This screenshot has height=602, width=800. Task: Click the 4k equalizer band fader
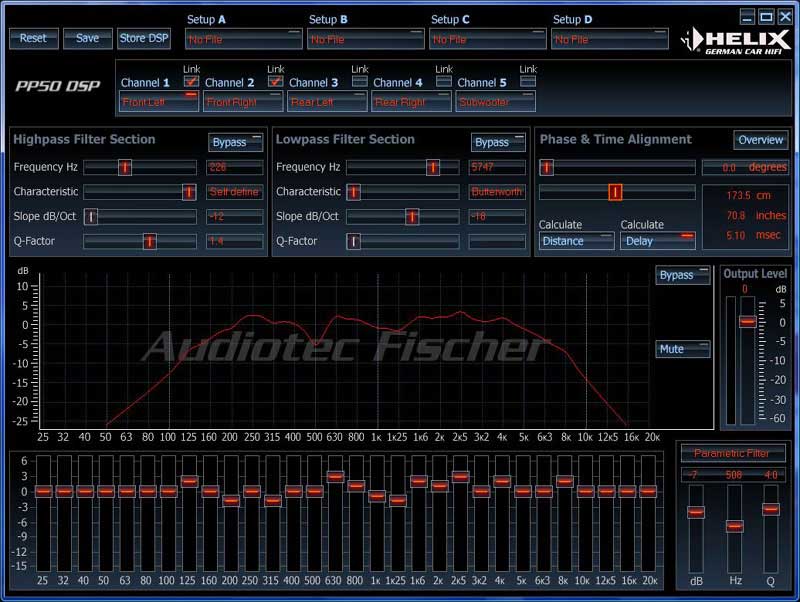(x=502, y=481)
